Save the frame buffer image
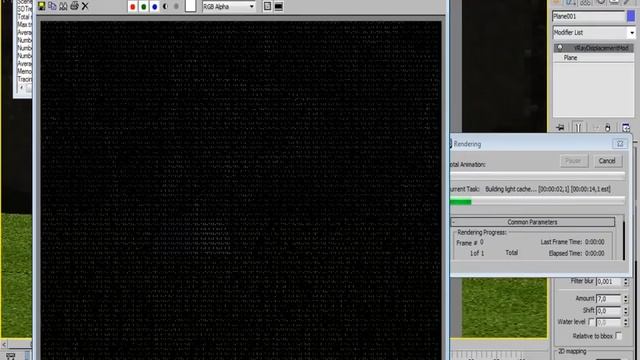Screen dimensions: 640x360 point(42,6)
